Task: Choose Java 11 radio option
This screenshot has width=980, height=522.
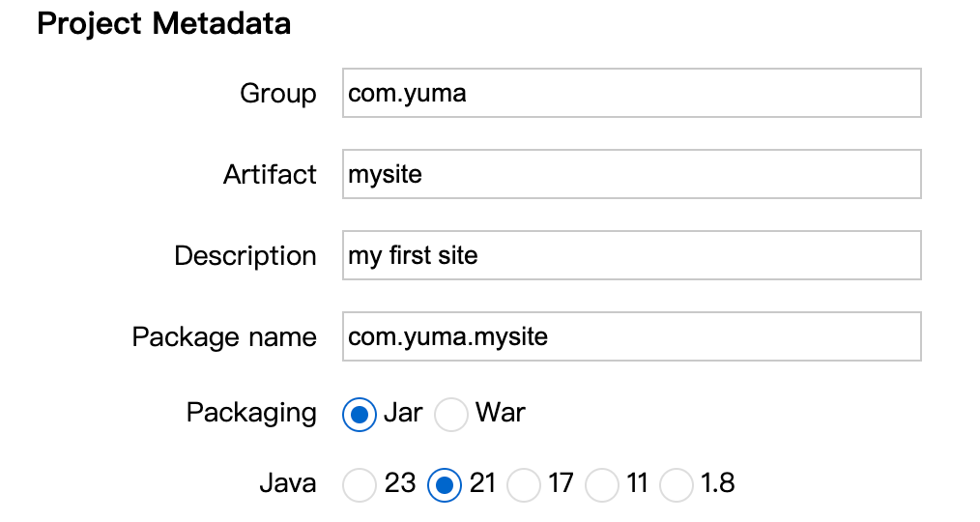Action: click(602, 484)
